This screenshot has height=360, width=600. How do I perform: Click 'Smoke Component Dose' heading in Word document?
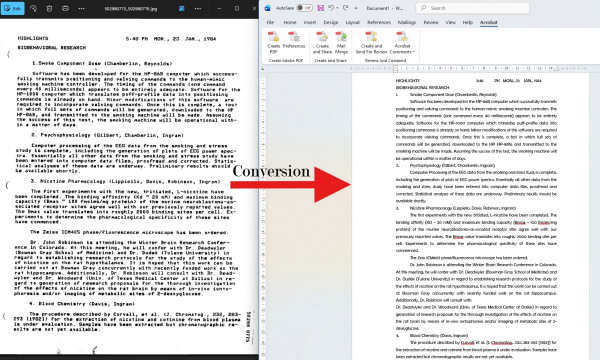(453, 94)
